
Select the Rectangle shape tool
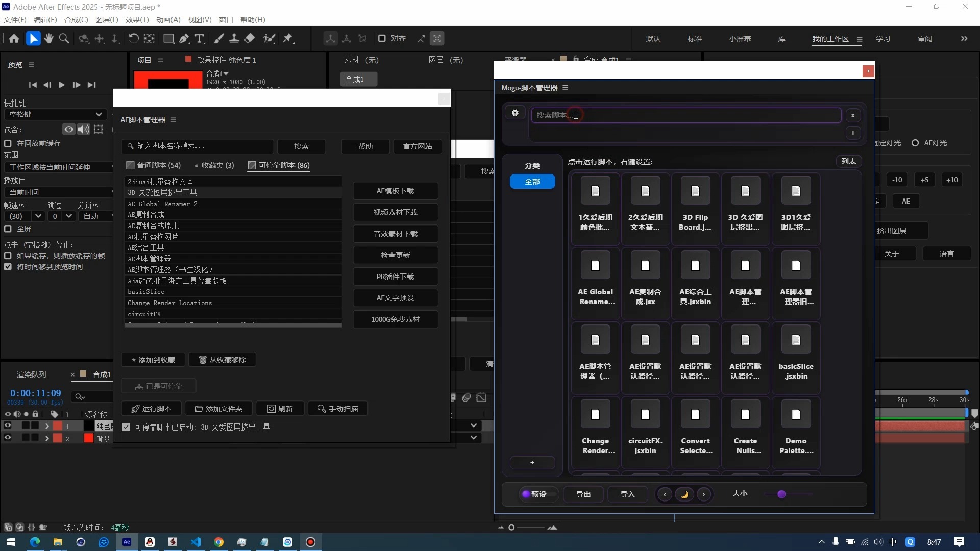pos(168,39)
